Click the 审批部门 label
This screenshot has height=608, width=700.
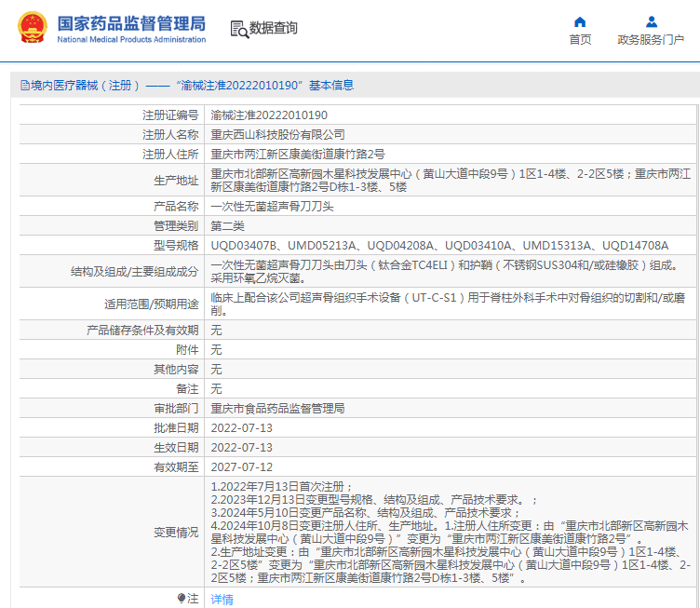tap(176, 409)
